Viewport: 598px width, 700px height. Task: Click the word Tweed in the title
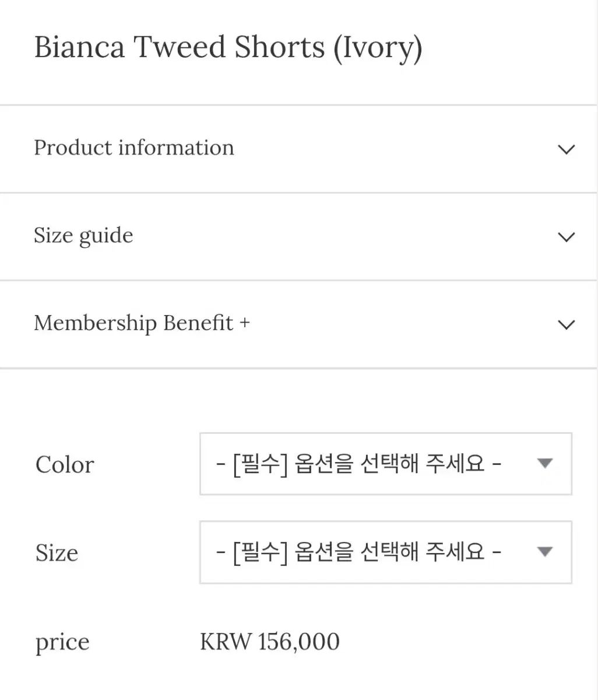coord(180,47)
